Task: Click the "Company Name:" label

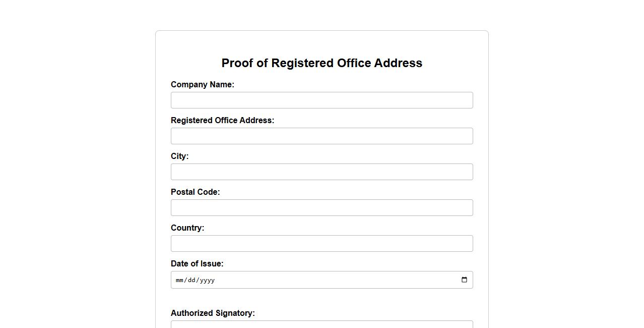Action: coord(202,85)
